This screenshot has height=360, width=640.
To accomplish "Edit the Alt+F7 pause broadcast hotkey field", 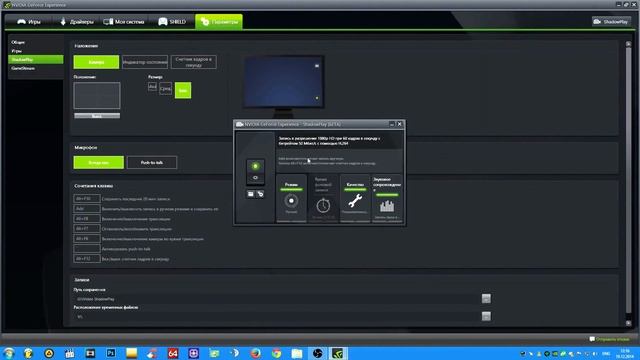I will coord(87,229).
